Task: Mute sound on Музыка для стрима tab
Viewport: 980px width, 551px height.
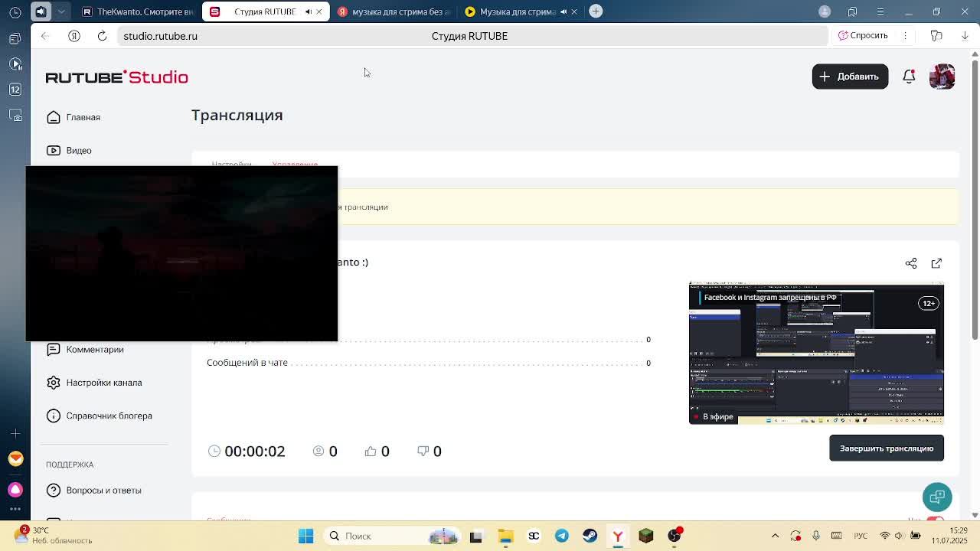Action: (563, 11)
